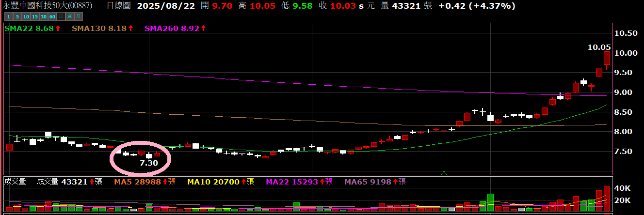Switch to the weekly (週) chart
Image resolution: width=644 pixels, height=215 pixels.
tap(69, 16)
